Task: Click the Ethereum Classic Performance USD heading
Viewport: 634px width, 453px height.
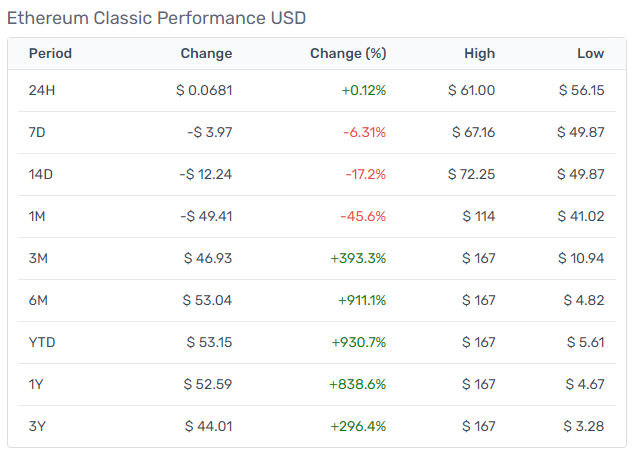Action: point(156,18)
